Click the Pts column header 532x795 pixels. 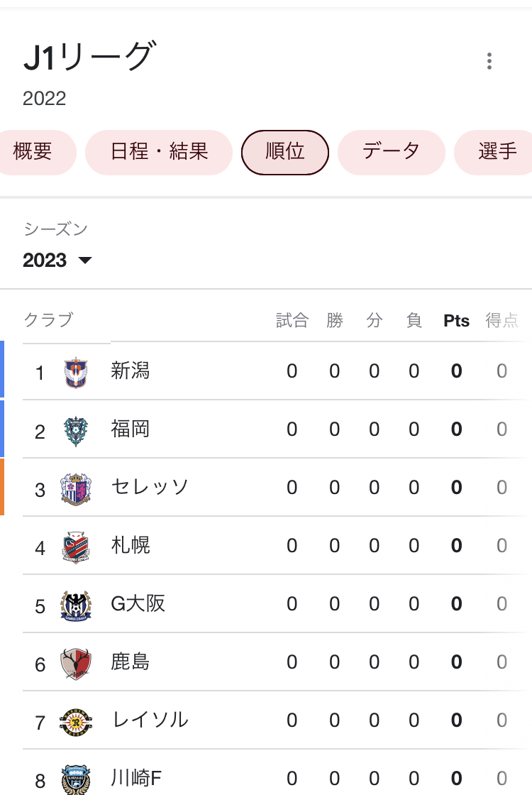point(456,320)
